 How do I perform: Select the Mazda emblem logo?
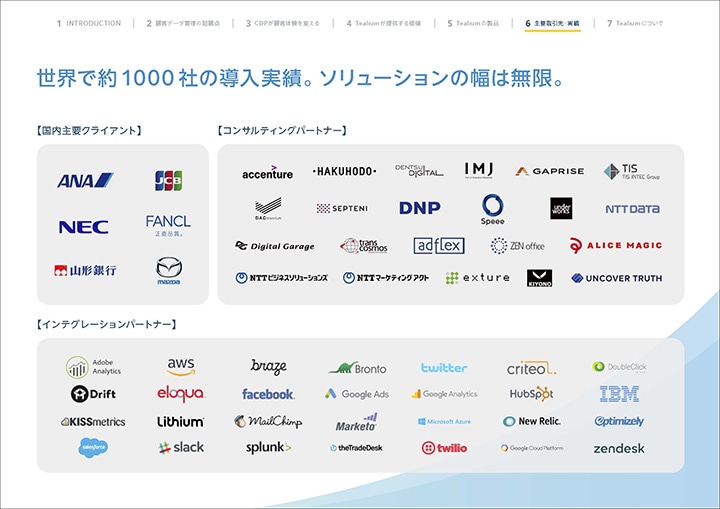[169, 271]
